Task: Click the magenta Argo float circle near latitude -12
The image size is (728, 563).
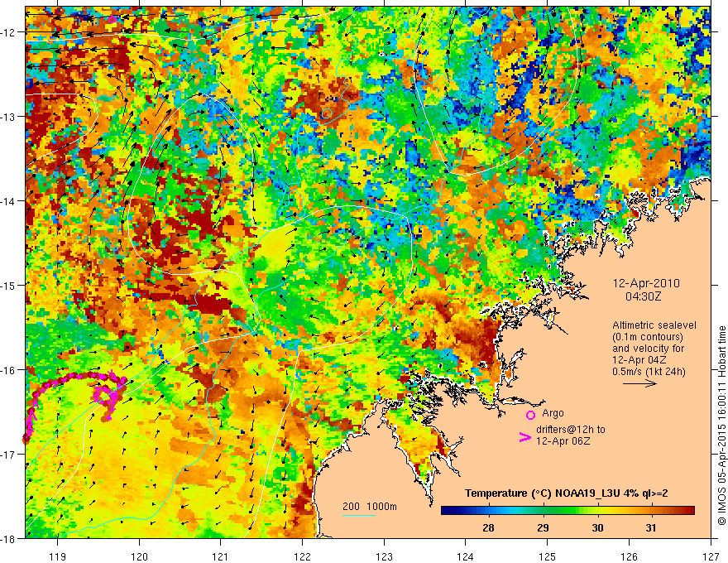Action: (x=112, y=19)
